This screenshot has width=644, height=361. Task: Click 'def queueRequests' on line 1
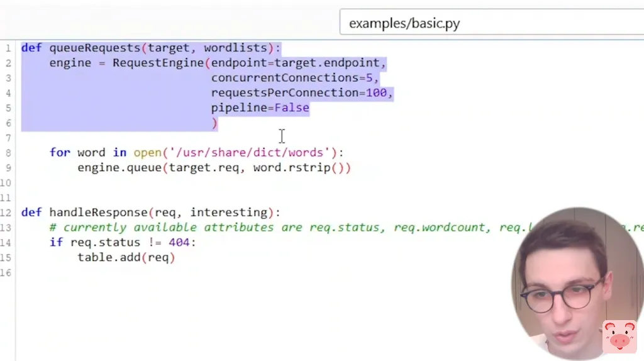click(81, 48)
